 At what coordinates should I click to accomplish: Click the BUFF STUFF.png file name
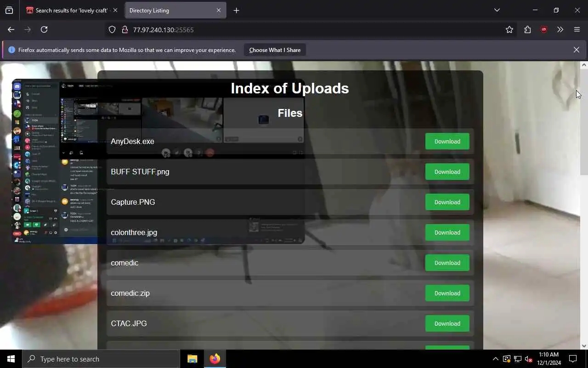click(140, 172)
